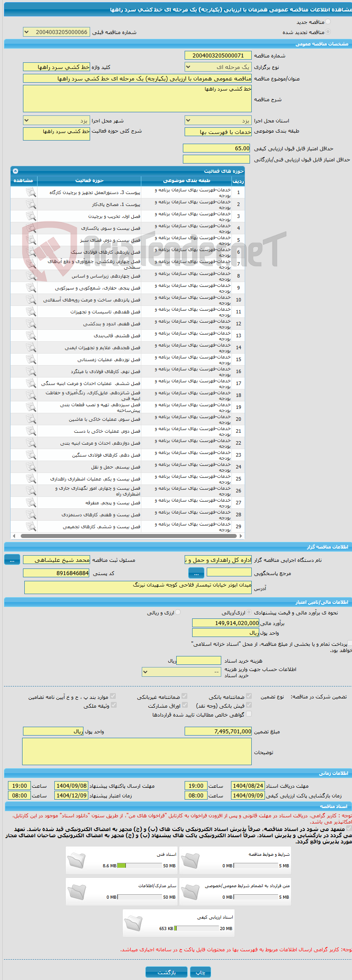Open the شماره مناقصه قبلی dropdown

click(x=57, y=32)
